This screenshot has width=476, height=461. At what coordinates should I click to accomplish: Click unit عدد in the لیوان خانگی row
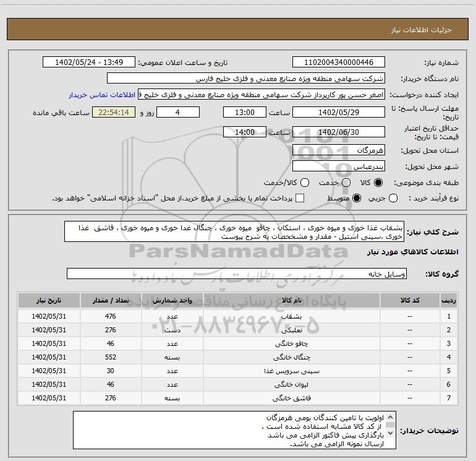(172, 384)
